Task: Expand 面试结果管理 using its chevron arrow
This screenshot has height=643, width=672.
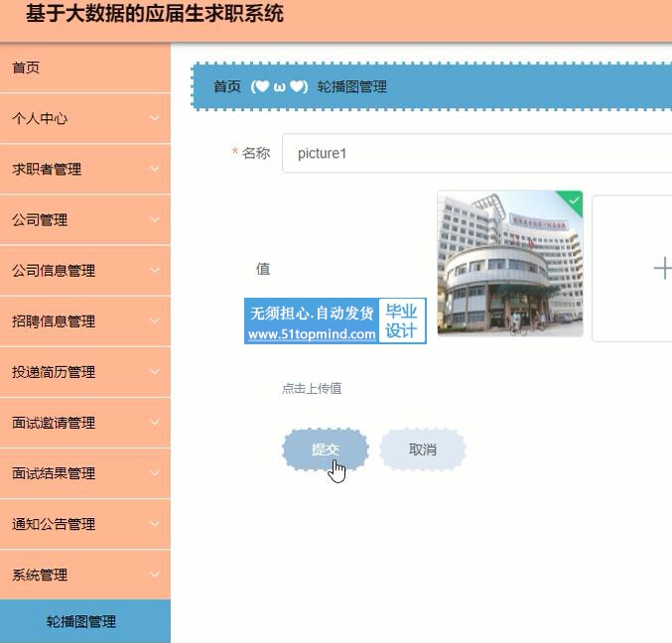Action: pos(155,473)
